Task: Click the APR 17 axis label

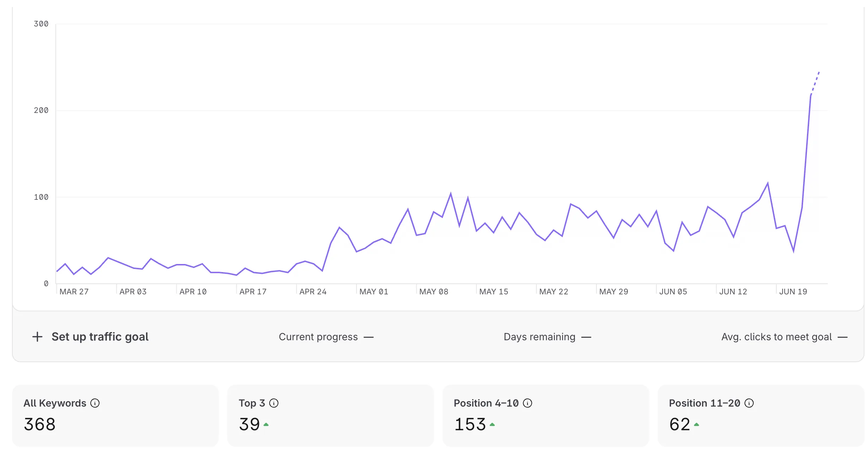Action: pyautogui.click(x=253, y=292)
